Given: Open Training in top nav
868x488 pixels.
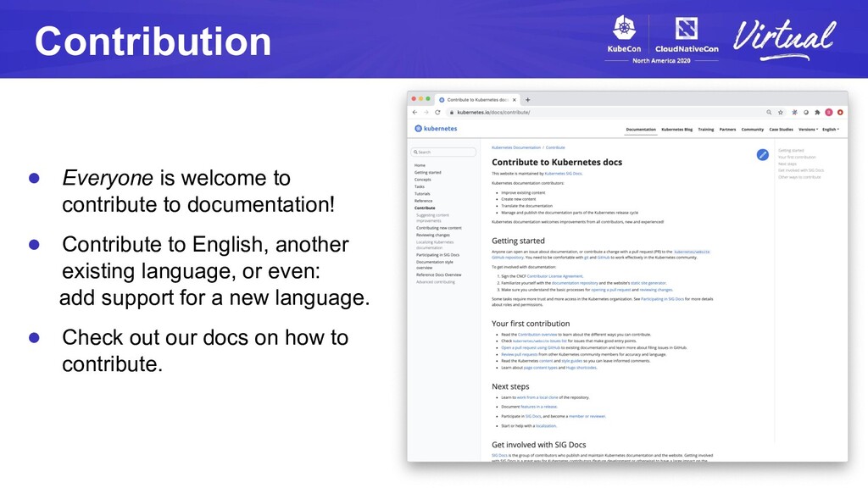Looking at the screenshot, I should (x=705, y=130).
